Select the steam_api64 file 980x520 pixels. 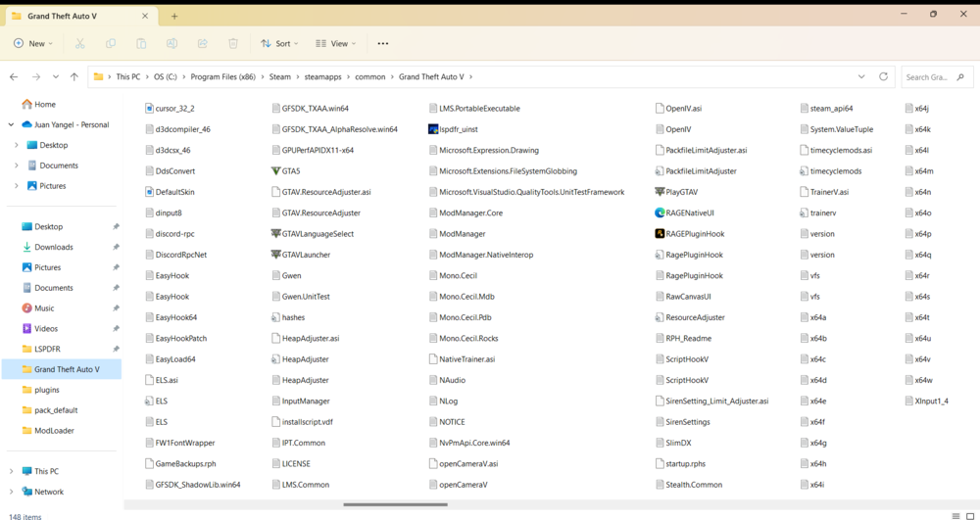click(826, 108)
